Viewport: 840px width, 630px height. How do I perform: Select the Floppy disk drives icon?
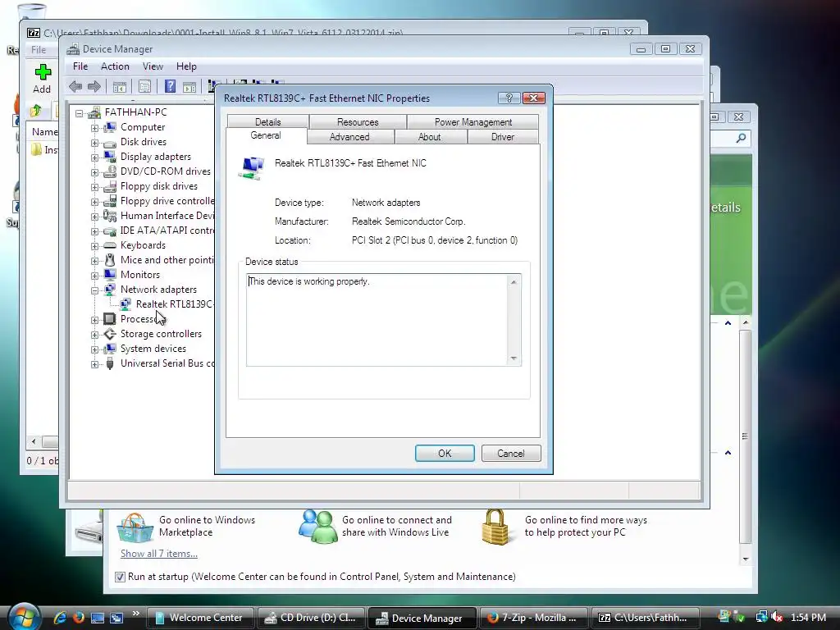pos(110,186)
